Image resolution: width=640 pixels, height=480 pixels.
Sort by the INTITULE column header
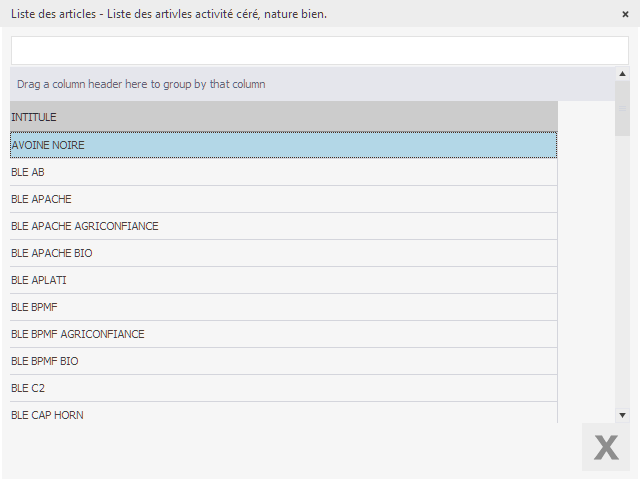(x=283, y=117)
